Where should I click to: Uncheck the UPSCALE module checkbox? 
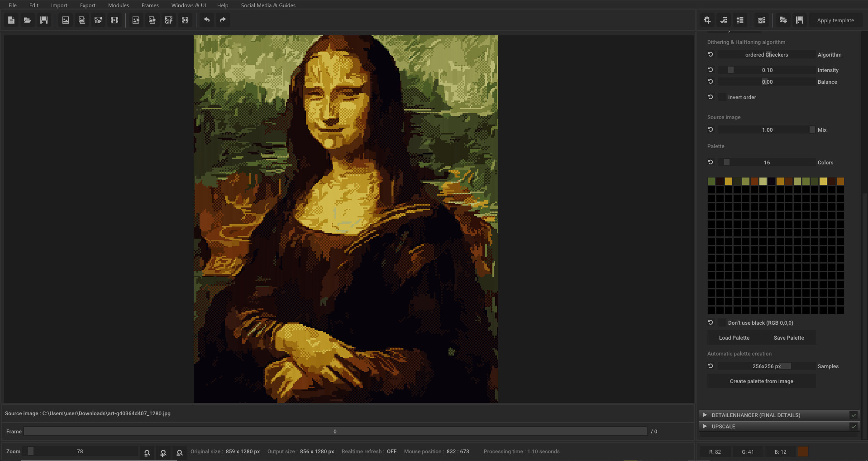click(854, 426)
